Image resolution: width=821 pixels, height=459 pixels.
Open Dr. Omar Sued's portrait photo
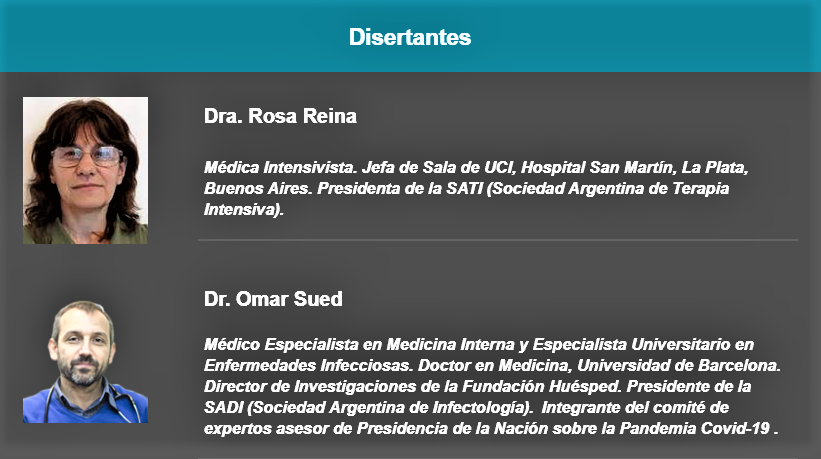point(85,362)
